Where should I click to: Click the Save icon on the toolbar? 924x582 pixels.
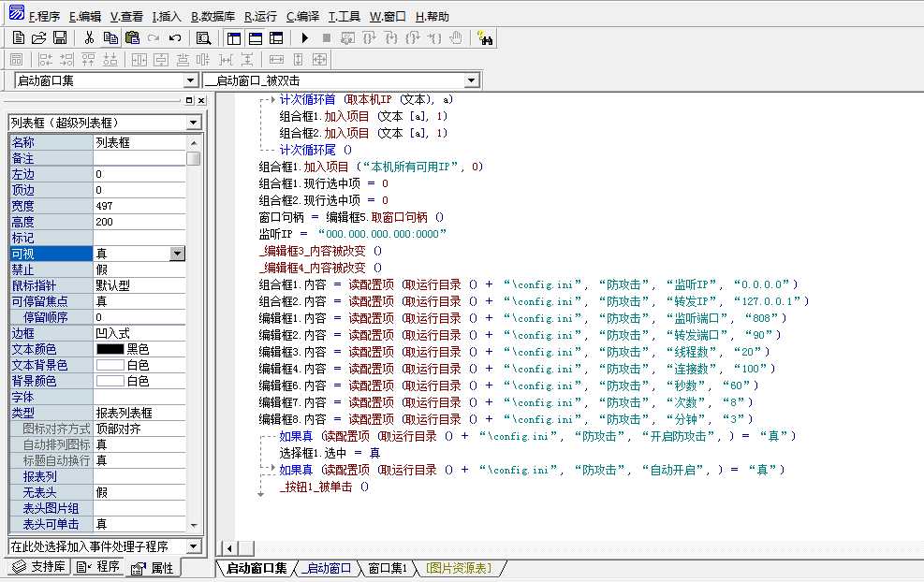click(x=60, y=36)
